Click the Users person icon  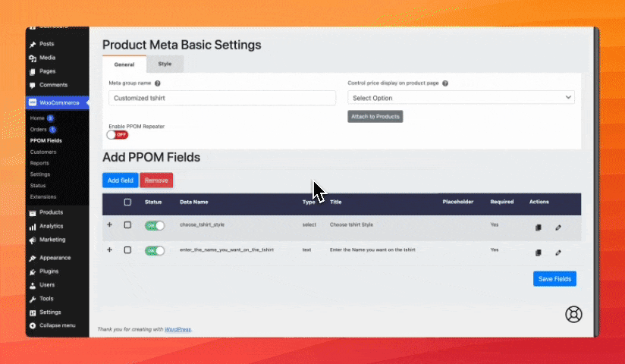pyautogui.click(x=33, y=285)
